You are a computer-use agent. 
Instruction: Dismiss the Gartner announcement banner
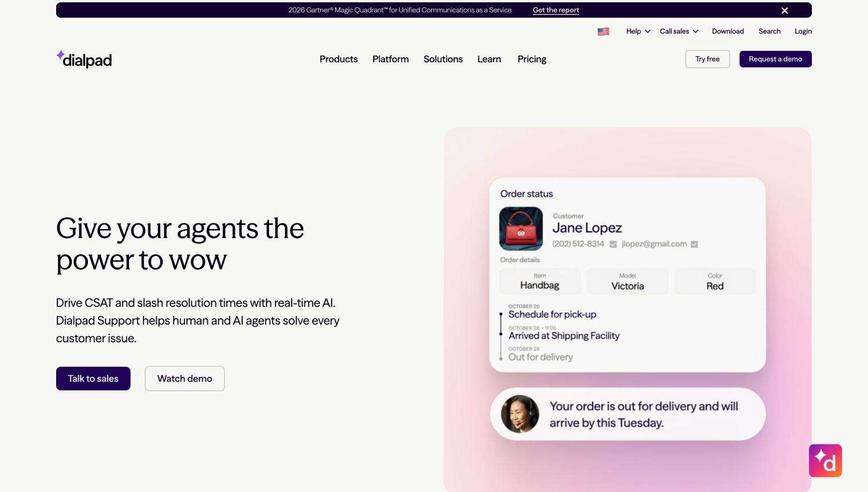point(785,10)
